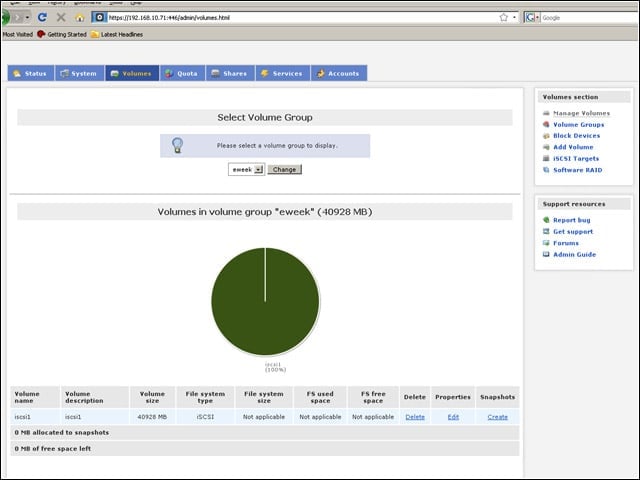Click the Latest Headlines folder icon
Viewport: 640px width, 480px height.
95,34
